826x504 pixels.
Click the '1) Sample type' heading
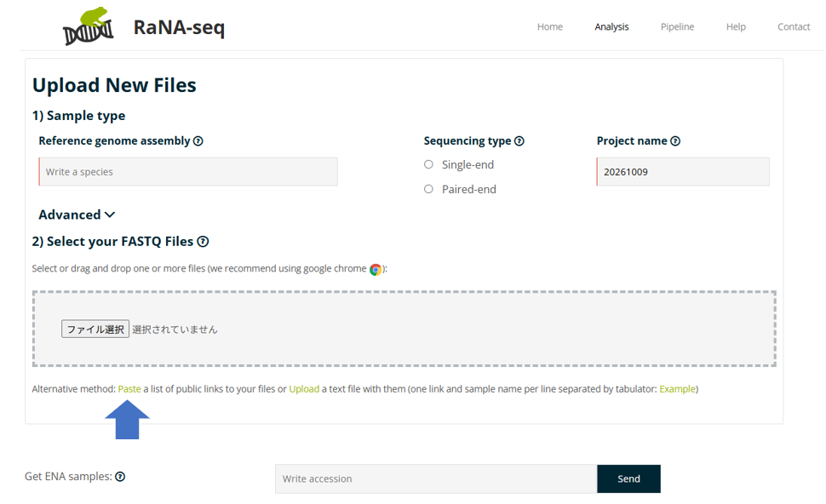(79, 116)
